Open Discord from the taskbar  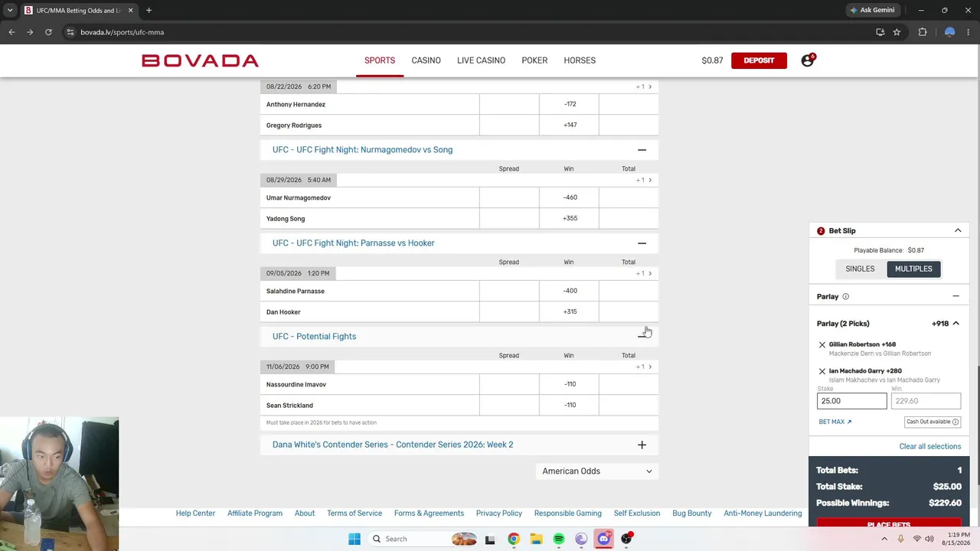(604, 539)
